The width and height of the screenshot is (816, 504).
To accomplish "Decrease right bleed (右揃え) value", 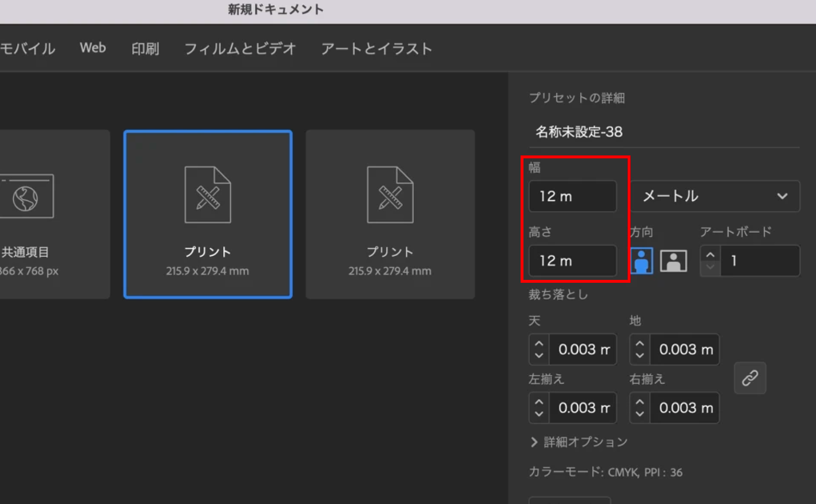I will tap(639, 414).
